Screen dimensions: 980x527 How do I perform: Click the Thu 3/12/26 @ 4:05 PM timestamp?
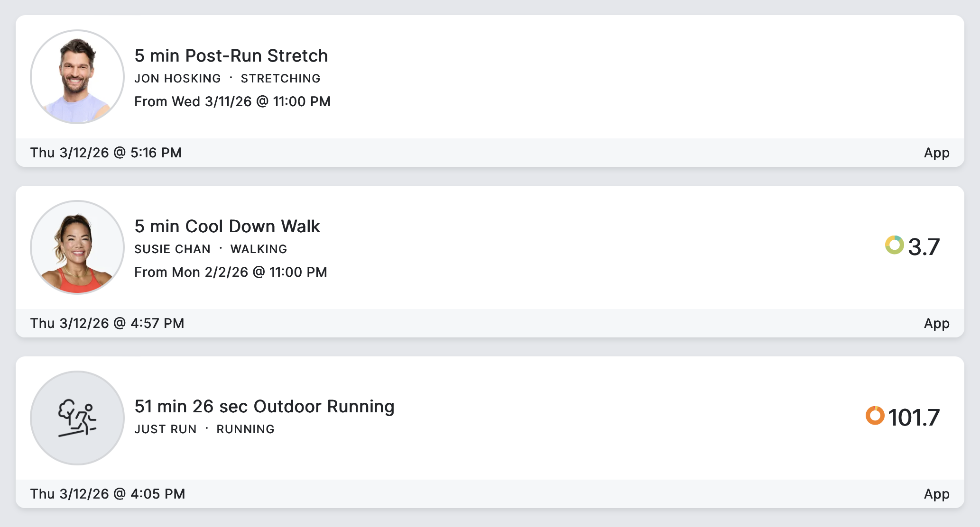point(108,494)
